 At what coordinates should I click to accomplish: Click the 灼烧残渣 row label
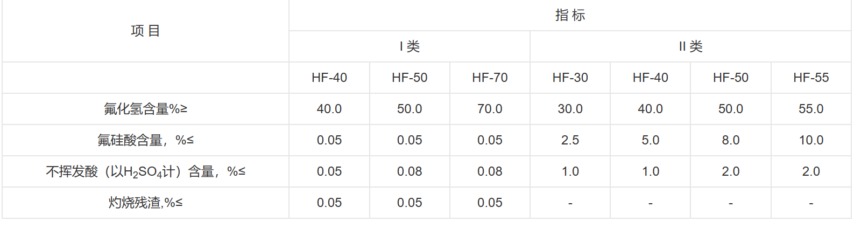pos(145,203)
